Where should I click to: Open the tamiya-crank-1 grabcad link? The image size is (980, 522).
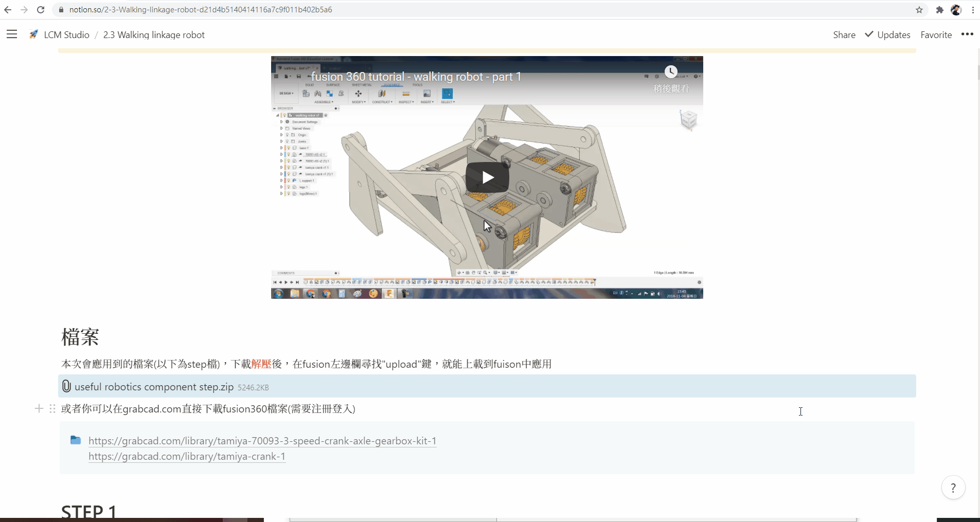[187, 456]
